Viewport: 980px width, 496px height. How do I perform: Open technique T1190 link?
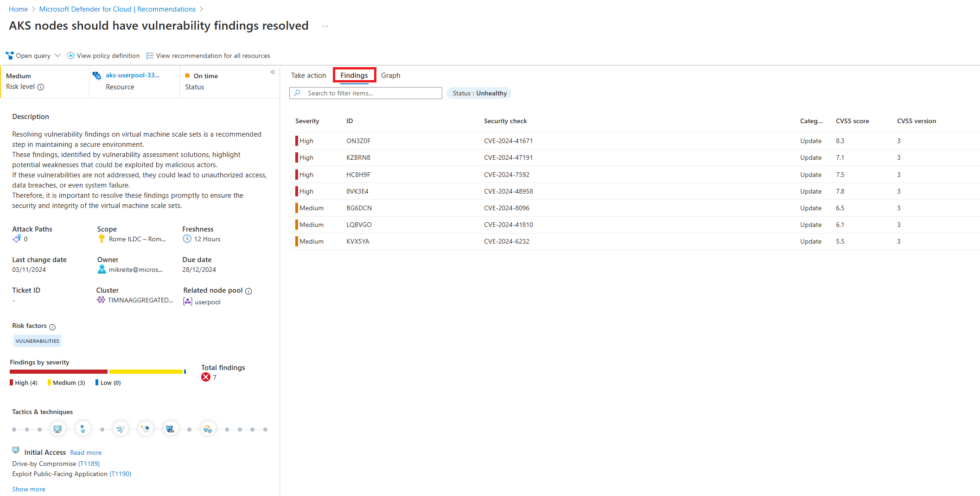(121, 474)
